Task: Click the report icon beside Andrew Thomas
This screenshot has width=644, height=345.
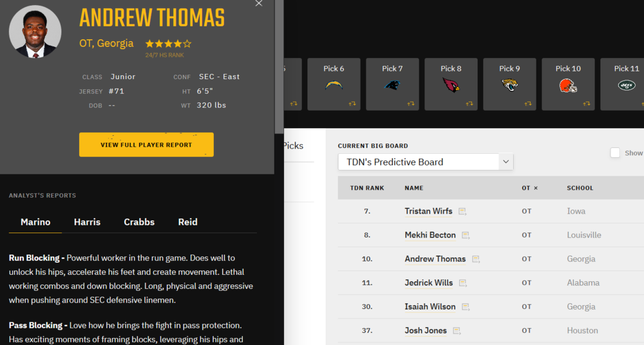Action: point(476,259)
